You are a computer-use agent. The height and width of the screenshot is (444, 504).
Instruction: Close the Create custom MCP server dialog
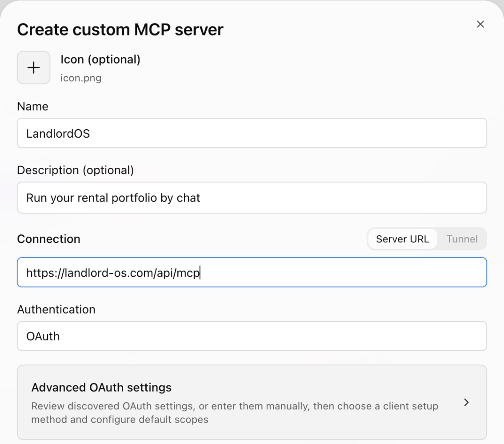click(480, 24)
